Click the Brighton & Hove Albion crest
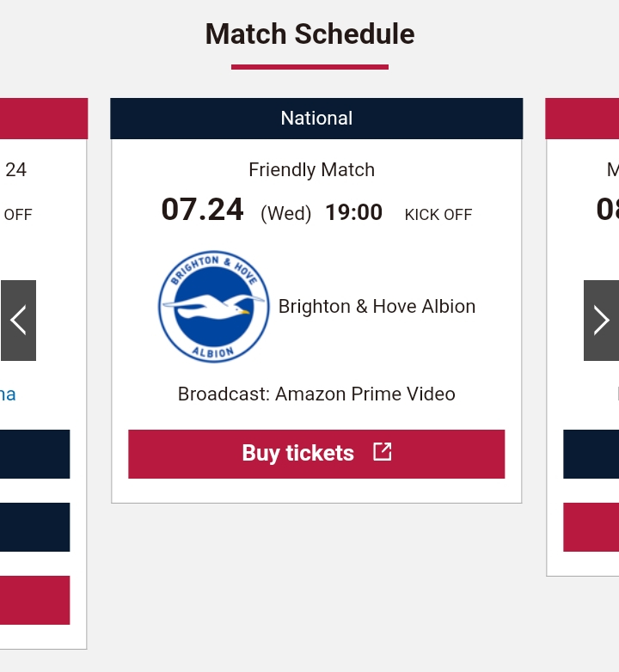619x672 pixels. click(x=213, y=307)
